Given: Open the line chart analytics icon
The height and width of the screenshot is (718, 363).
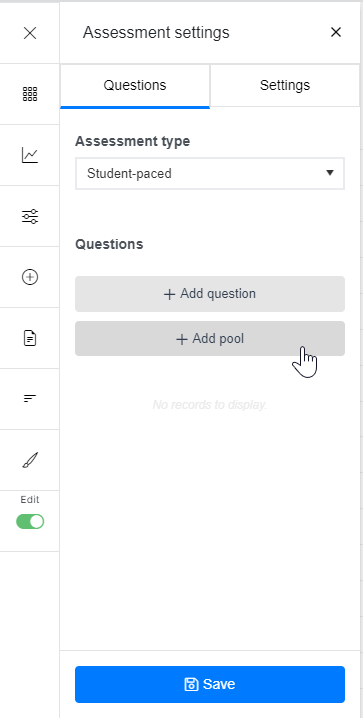Looking at the screenshot, I should 30,155.
